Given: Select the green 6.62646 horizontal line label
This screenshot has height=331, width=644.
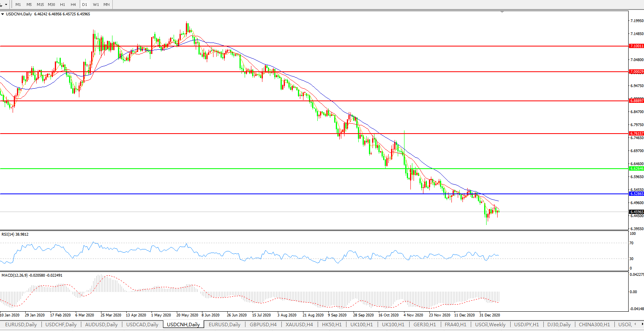Looking at the screenshot, I should [x=636, y=169].
